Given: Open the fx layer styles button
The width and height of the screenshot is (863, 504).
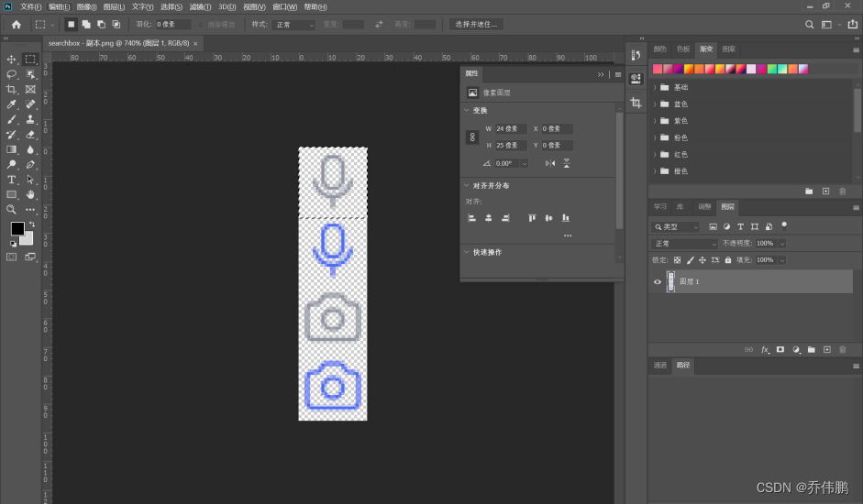Looking at the screenshot, I should click(765, 350).
